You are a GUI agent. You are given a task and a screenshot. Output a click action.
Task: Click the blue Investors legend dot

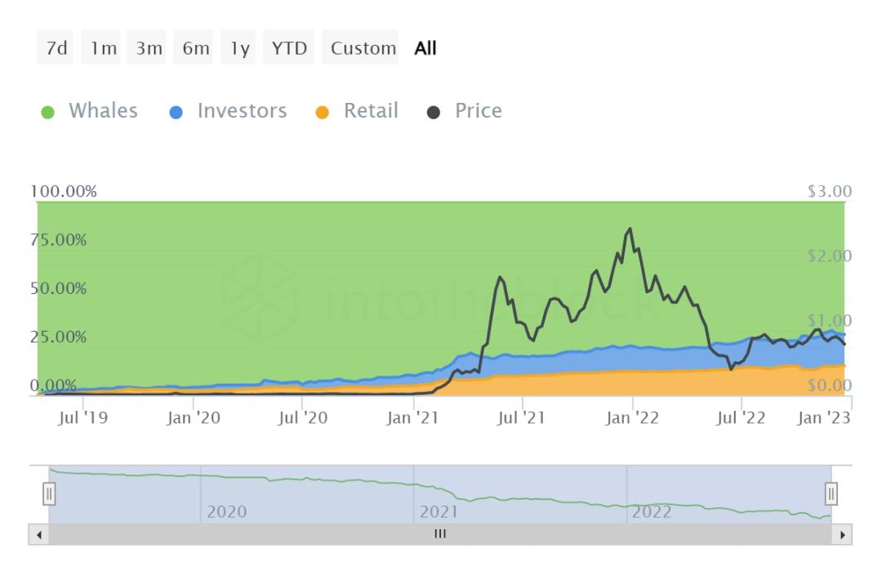(x=176, y=113)
